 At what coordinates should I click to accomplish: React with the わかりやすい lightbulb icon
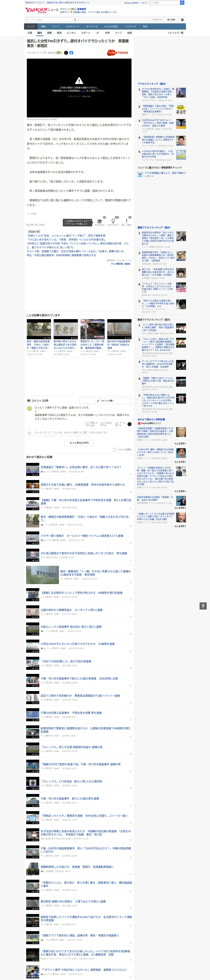click(x=113, y=221)
